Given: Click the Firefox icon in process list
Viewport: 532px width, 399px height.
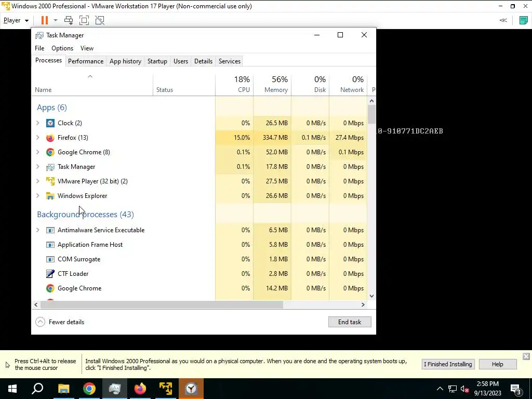Looking at the screenshot, I should pyautogui.click(x=50, y=138).
